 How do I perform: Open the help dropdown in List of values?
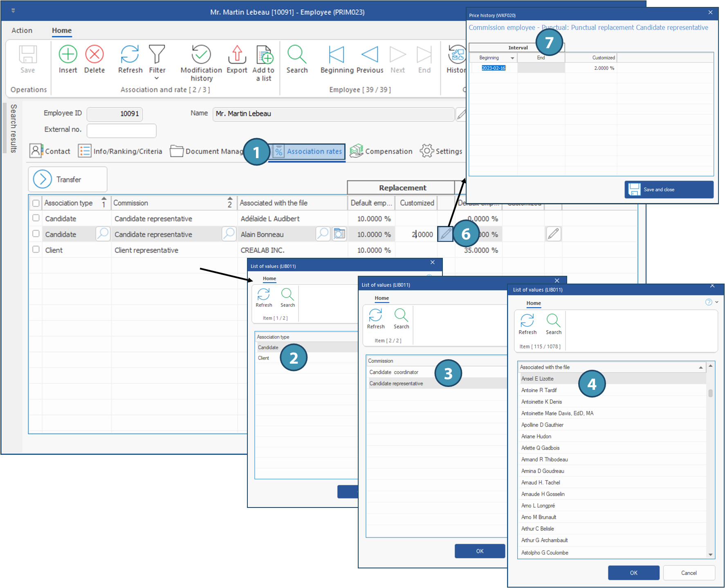coord(716,302)
